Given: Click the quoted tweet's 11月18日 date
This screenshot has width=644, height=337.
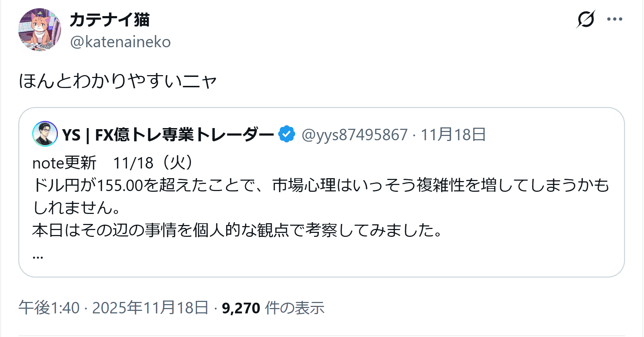Looking at the screenshot, I should [453, 135].
